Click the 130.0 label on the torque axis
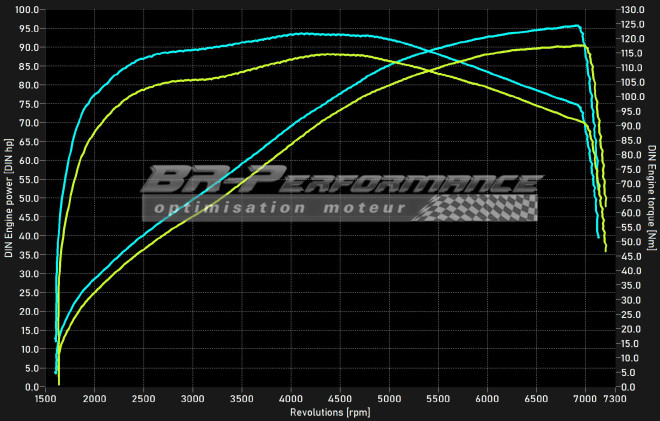Viewport: 660px width, 421px height. pos(632,10)
